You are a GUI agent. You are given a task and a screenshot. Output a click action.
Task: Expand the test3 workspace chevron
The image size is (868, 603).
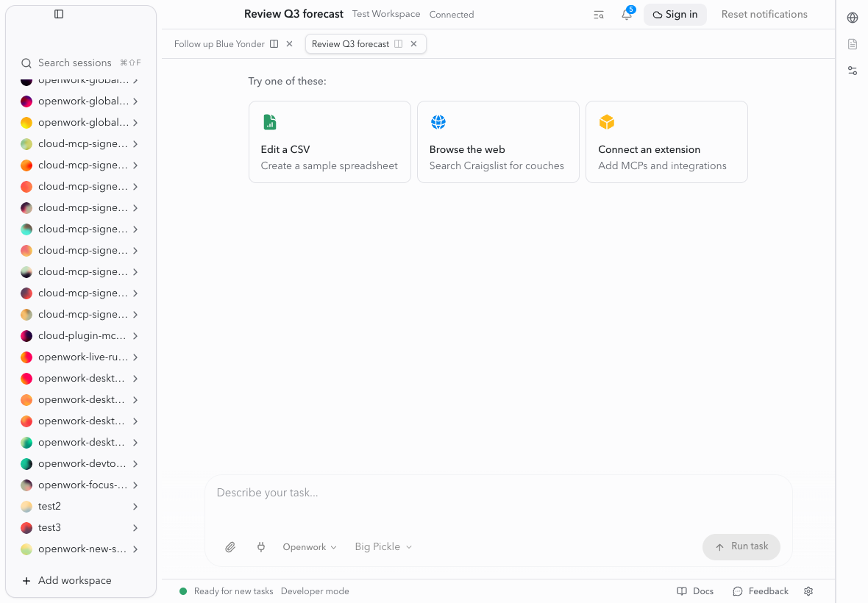coord(135,528)
